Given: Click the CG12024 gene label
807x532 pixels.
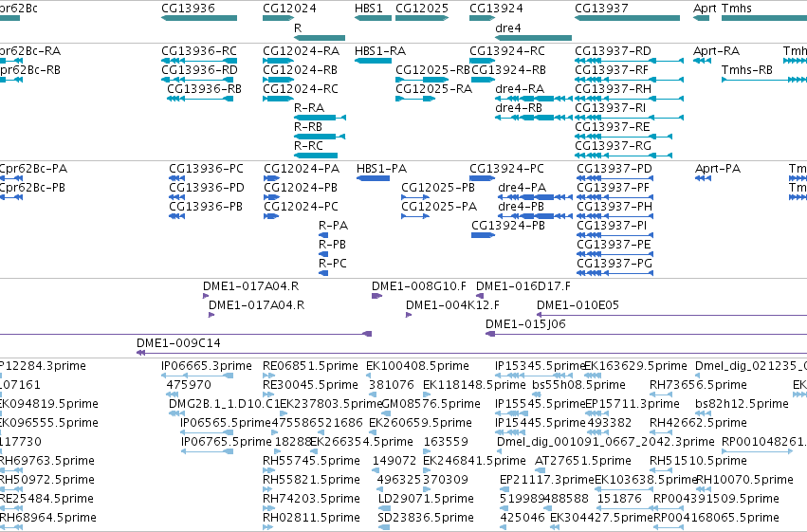Looking at the screenshot, I should point(289,9).
